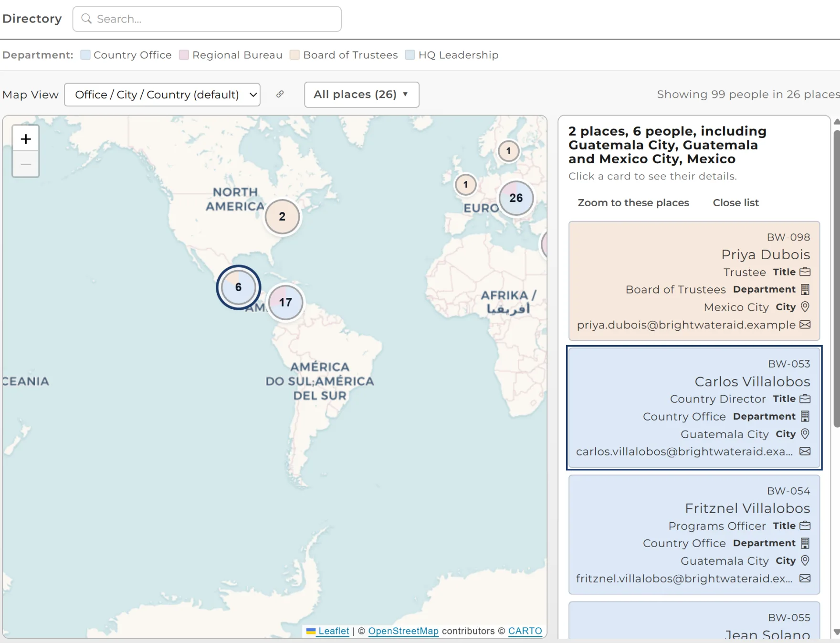Click the map zoom out minus button
840x643 pixels.
pyautogui.click(x=26, y=164)
